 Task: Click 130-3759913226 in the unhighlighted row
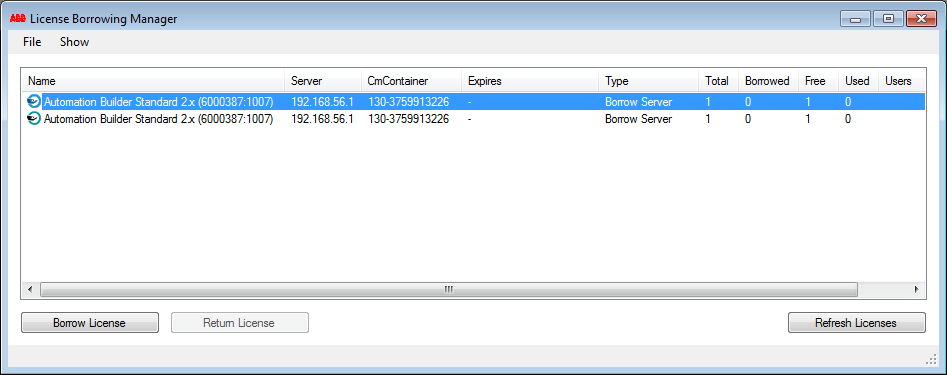[x=408, y=119]
